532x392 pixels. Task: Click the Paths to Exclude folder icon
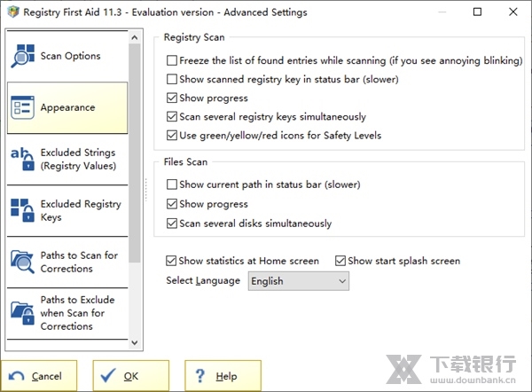tap(22, 313)
